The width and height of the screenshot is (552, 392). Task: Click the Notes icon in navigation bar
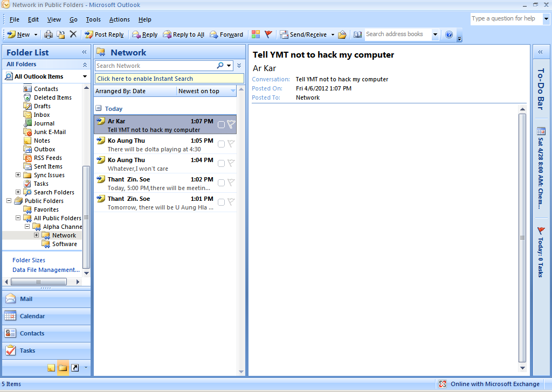tap(51, 368)
